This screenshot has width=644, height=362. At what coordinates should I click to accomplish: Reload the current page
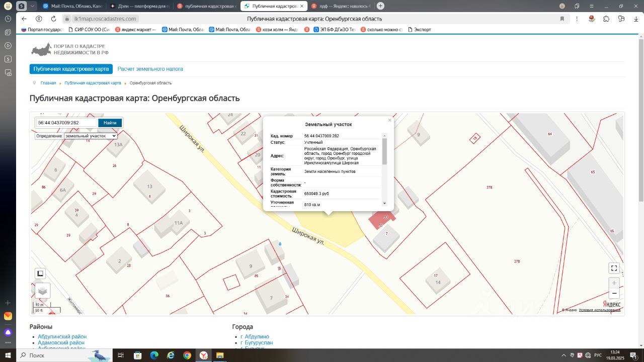pos(54,19)
